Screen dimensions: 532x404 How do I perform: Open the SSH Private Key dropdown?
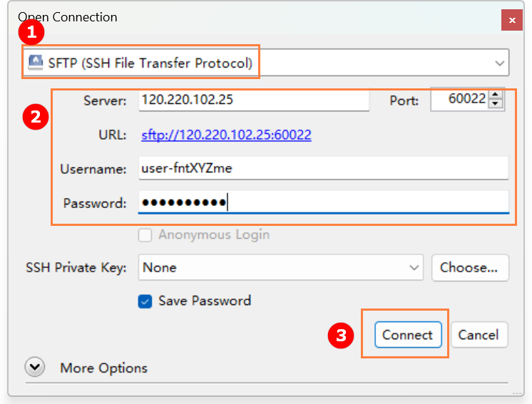(x=281, y=268)
